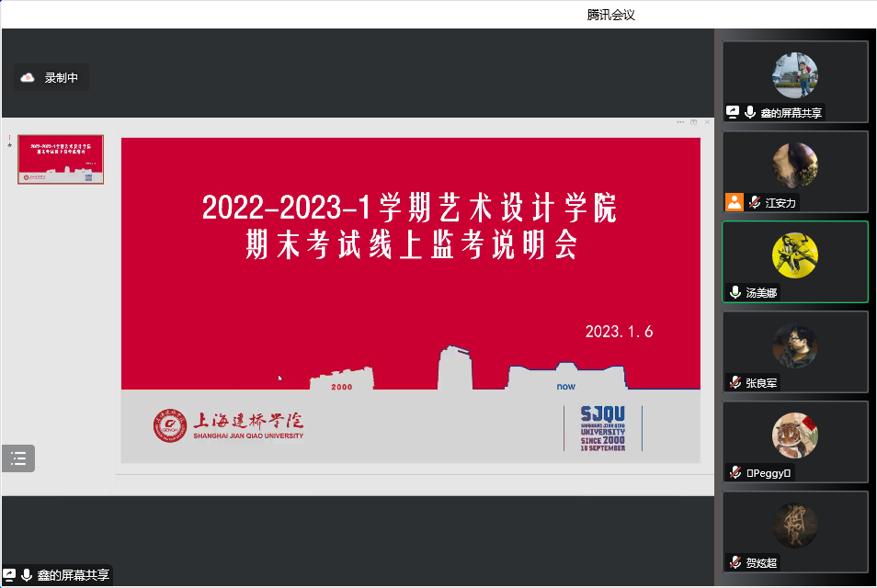877x588 pixels.
Task: Click 贺炫超's muted microphone icon
Action: (735, 562)
